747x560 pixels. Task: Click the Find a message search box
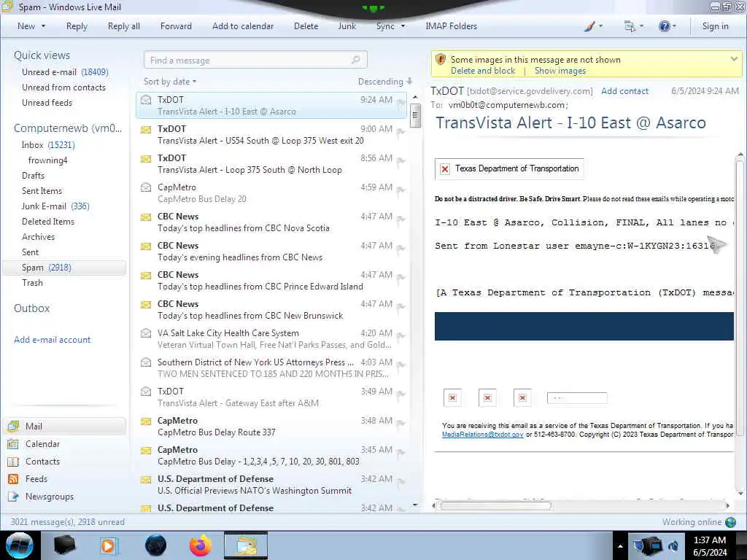coord(255,60)
